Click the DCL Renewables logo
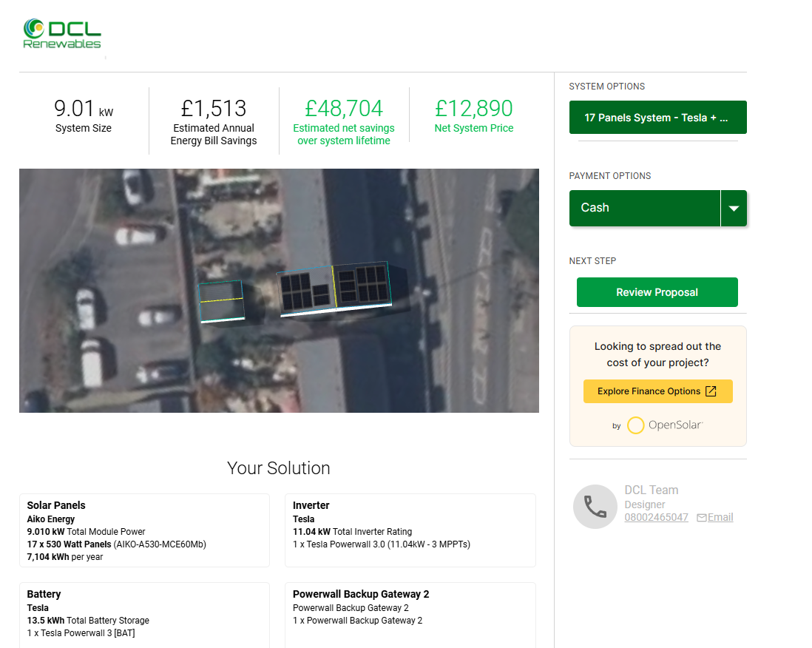This screenshot has width=812, height=648. click(x=62, y=34)
